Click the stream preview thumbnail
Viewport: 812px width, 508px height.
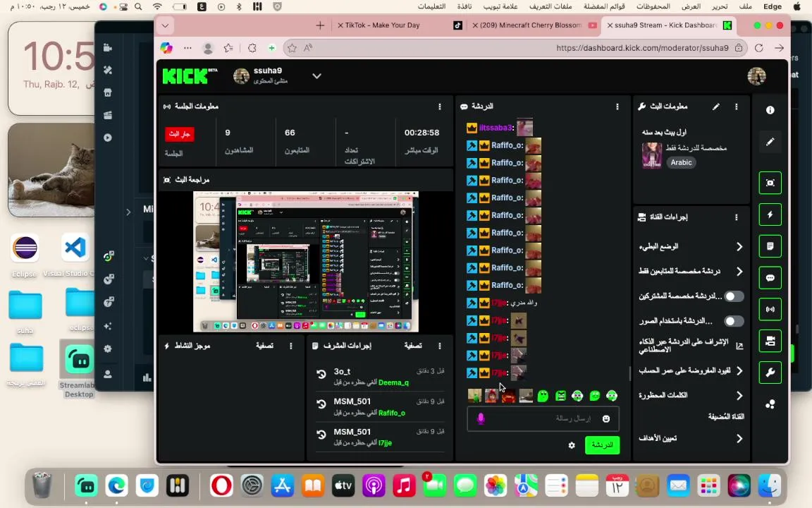(305, 262)
